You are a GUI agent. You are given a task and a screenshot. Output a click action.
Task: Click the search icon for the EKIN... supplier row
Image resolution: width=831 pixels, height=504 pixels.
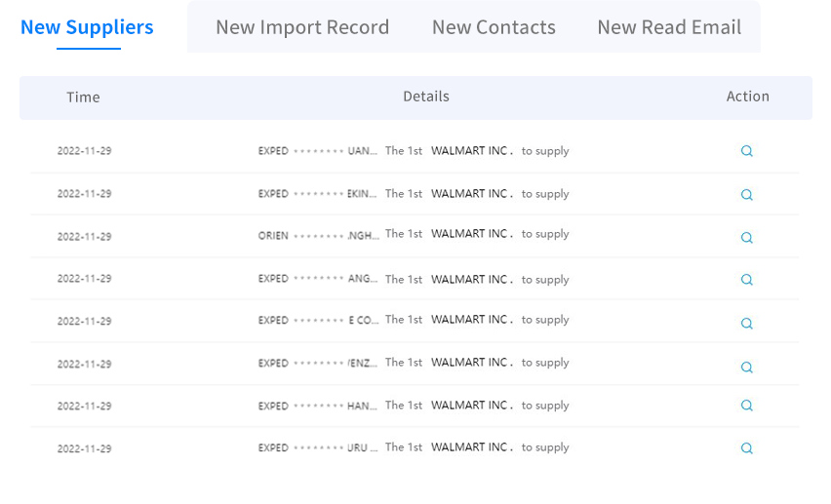(747, 195)
